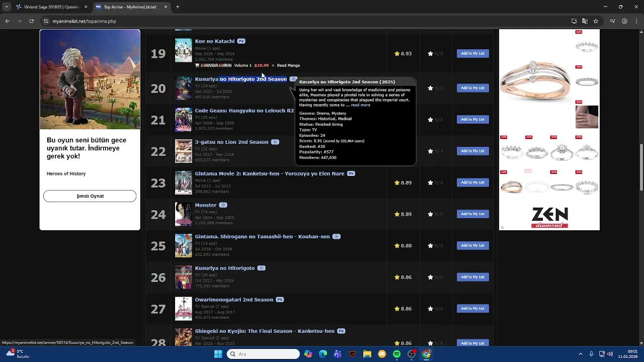Click the translate page icon
The width and height of the screenshot is (644, 362).
click(x=585, y=21)
